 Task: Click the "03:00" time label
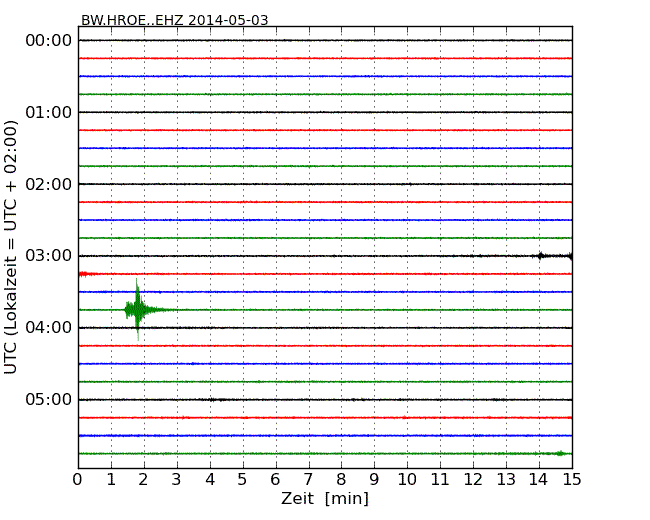pyautogui.click(x=49, y=256)
